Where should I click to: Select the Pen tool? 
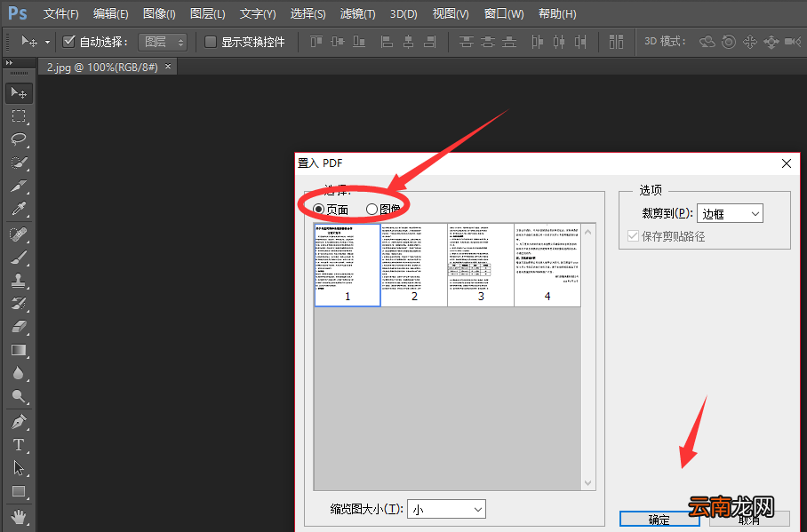coord(19,422)
